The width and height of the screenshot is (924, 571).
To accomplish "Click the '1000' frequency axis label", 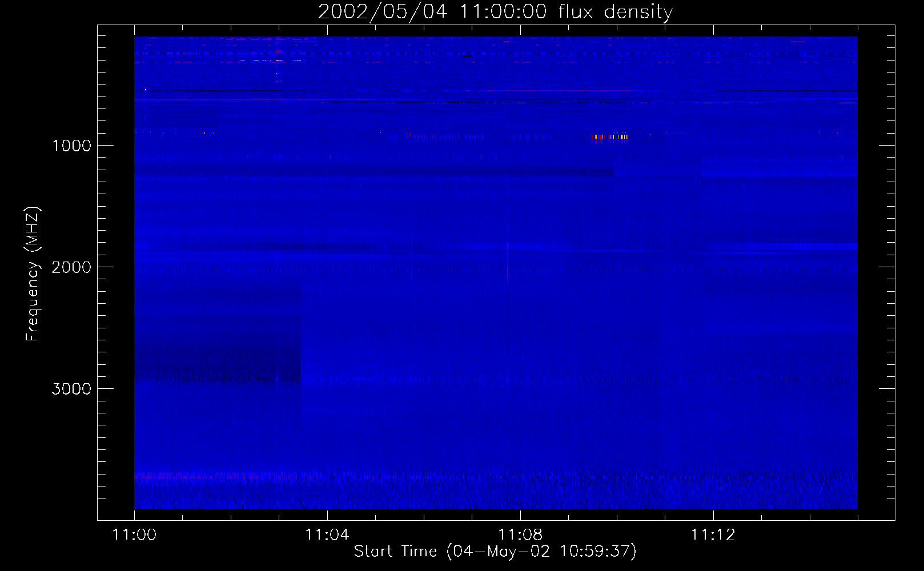I will [71, 146].
